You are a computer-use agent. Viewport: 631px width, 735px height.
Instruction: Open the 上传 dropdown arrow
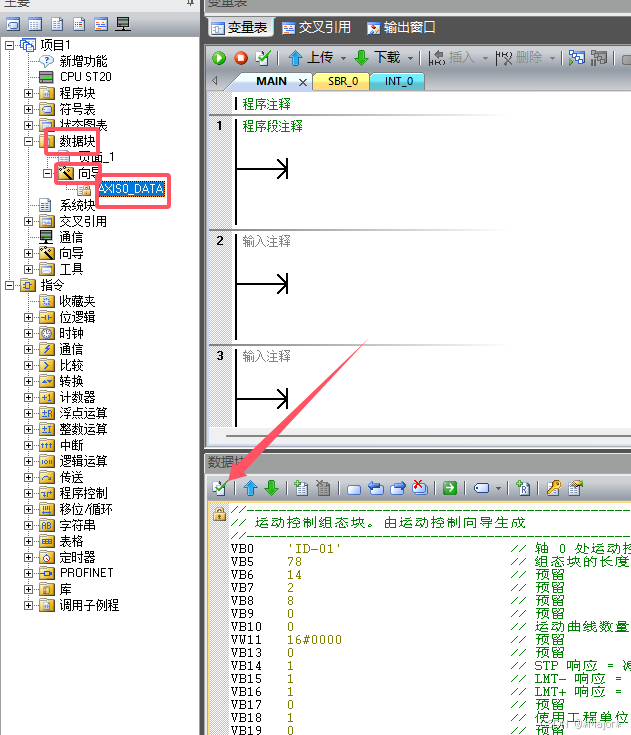click(343, 59)
